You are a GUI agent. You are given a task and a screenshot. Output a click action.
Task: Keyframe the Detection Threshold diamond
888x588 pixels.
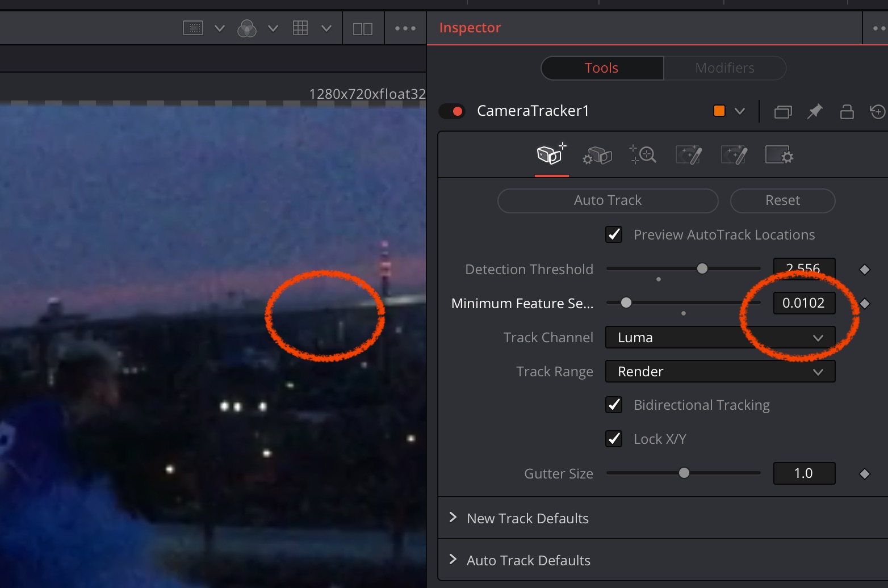pyautogui.click(x=864, y=270)
